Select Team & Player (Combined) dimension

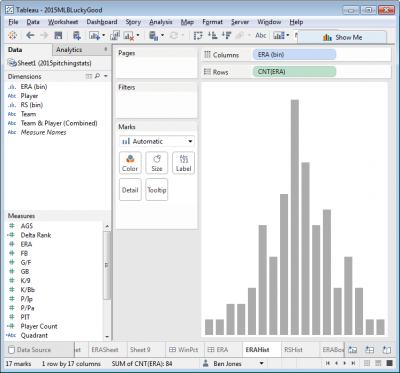coord(59,123)
